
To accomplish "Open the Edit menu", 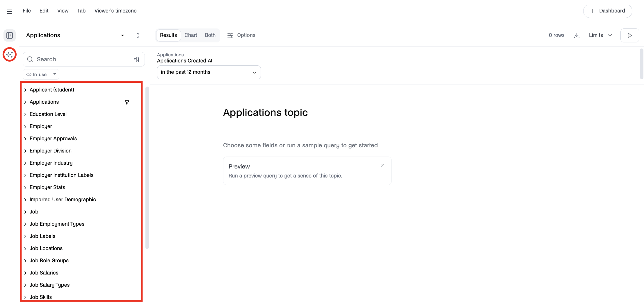I will pyautogui.click(x=44, y=11).
